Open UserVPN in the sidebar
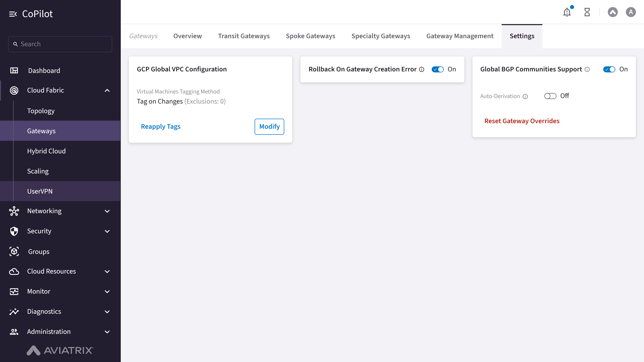This screenshot has width=644, height=362. pyautogui.click(x=60, y=191)
